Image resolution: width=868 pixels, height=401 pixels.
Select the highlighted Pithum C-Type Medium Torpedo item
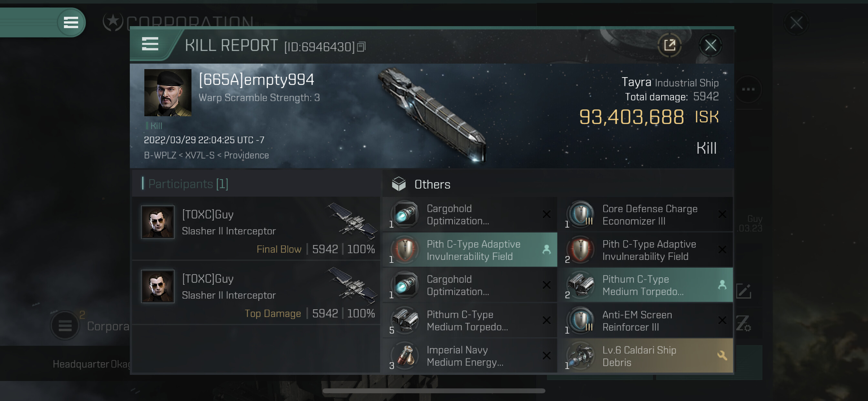[x=645, y=285]
